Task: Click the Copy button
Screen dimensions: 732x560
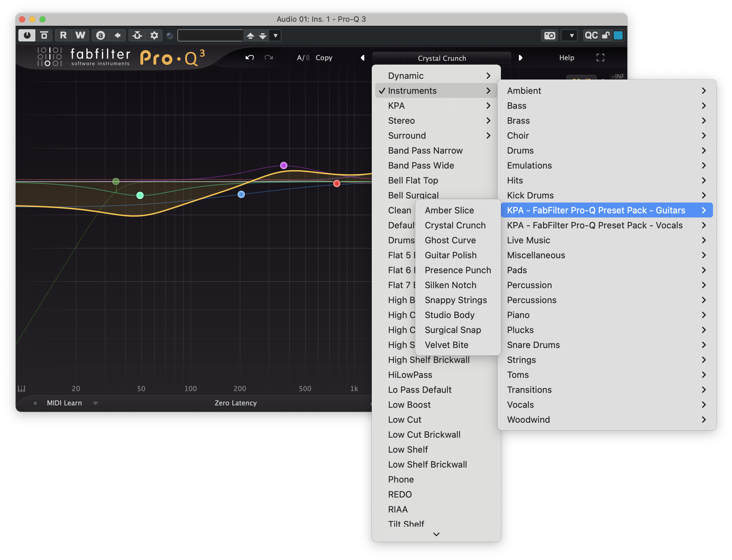Action: click(x=324, y=58)
